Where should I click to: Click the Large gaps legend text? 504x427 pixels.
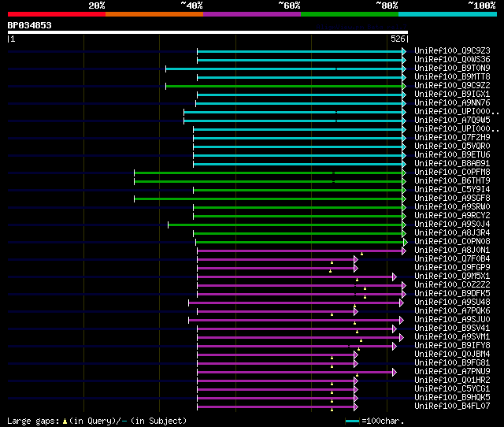(97, 421)
